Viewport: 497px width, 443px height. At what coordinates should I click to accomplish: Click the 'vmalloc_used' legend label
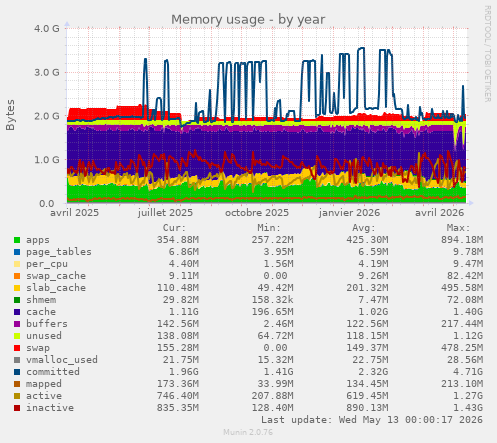(x=62, y=360)
